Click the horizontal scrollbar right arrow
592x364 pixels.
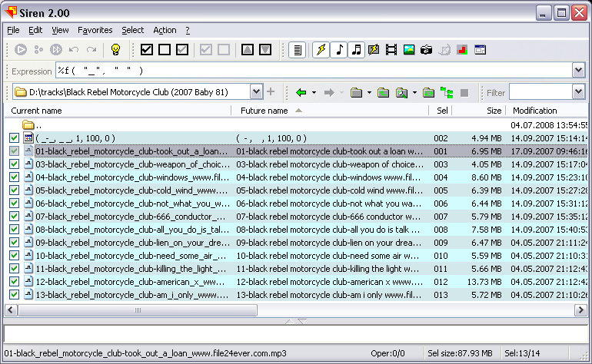click(580, 310)
